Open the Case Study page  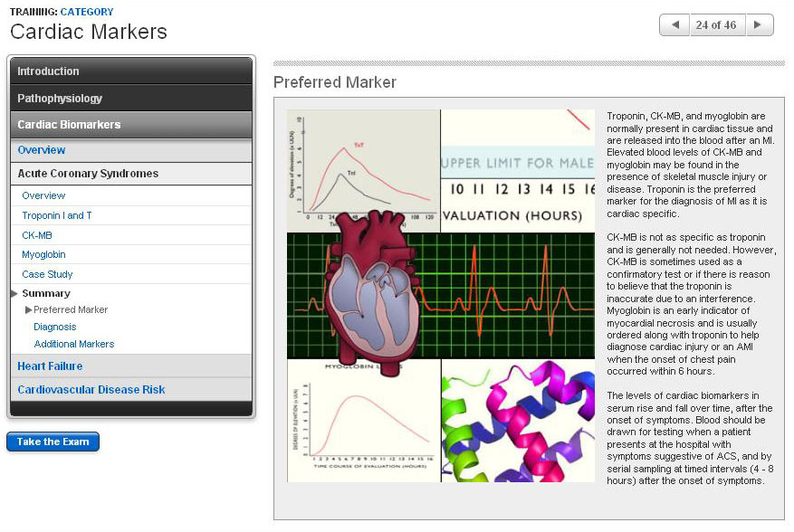coord(47,274)
